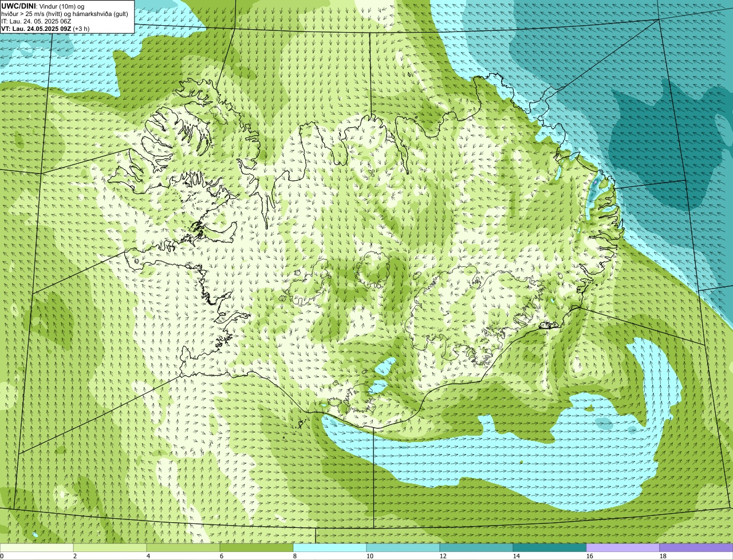Choose the 14–16 dark teal scale segment
Viewport: 733px width, 560px height.
click(550, 548)
